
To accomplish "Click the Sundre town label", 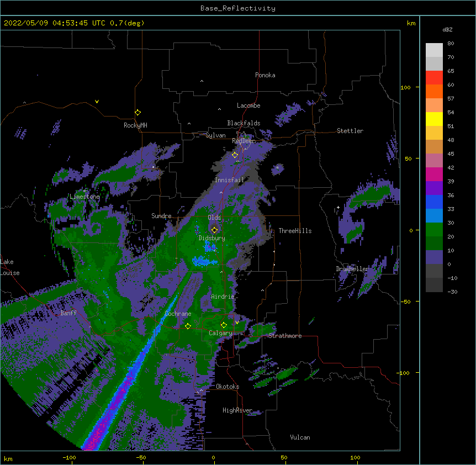I will coord(161,216).
